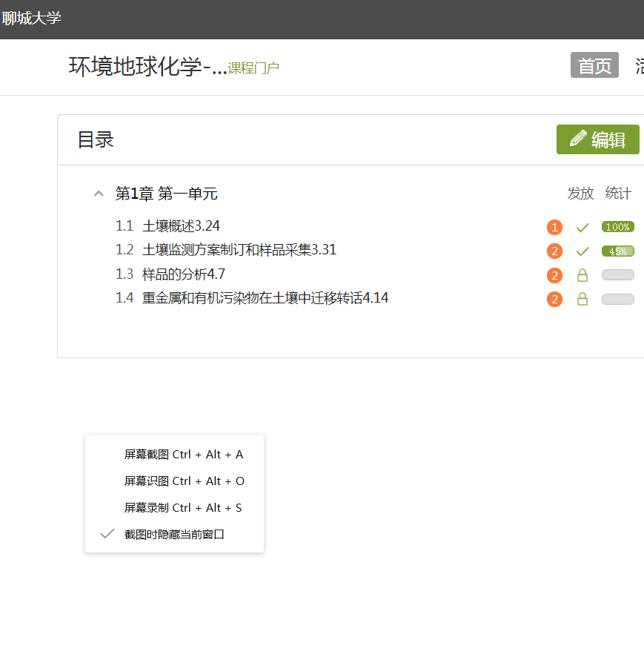Select 屏幕截图 from the context menu

tap(183, 454)
